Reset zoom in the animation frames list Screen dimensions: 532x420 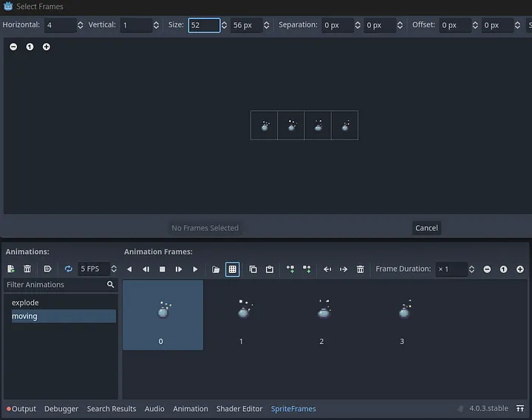coord(503,269)
